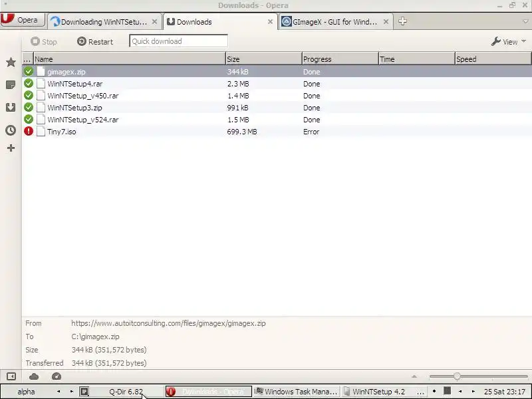This screenshot has width=532, height=399.
Task: Click the Restart download button
Action: [x=95, y=41]
